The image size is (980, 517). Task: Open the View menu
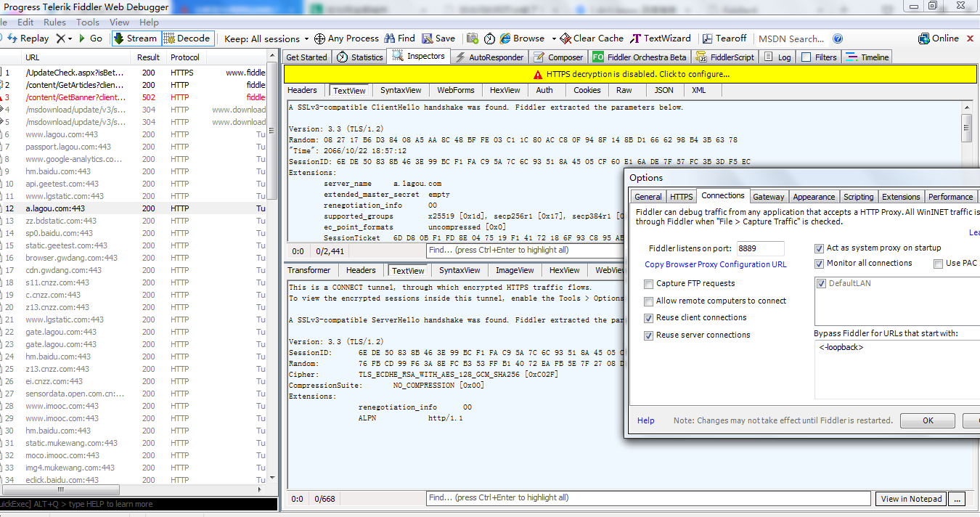click(119, 23)
